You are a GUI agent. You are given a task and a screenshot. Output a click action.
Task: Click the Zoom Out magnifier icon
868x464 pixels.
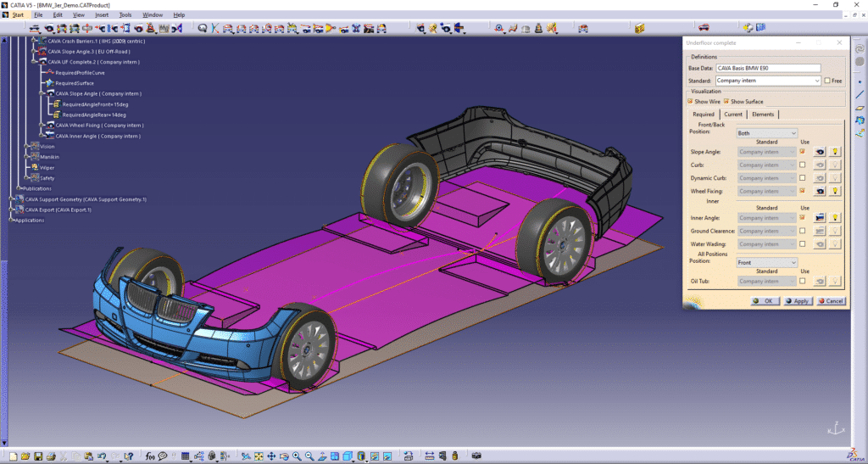(x=309, y=456)
